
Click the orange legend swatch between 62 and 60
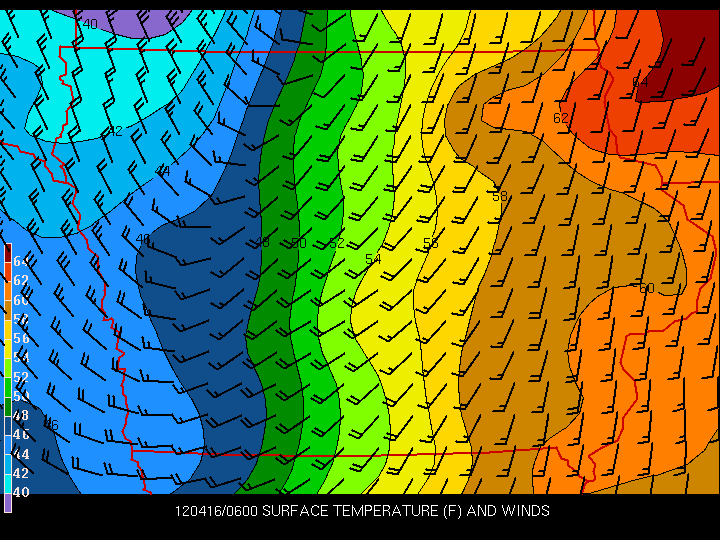[8, 291]
